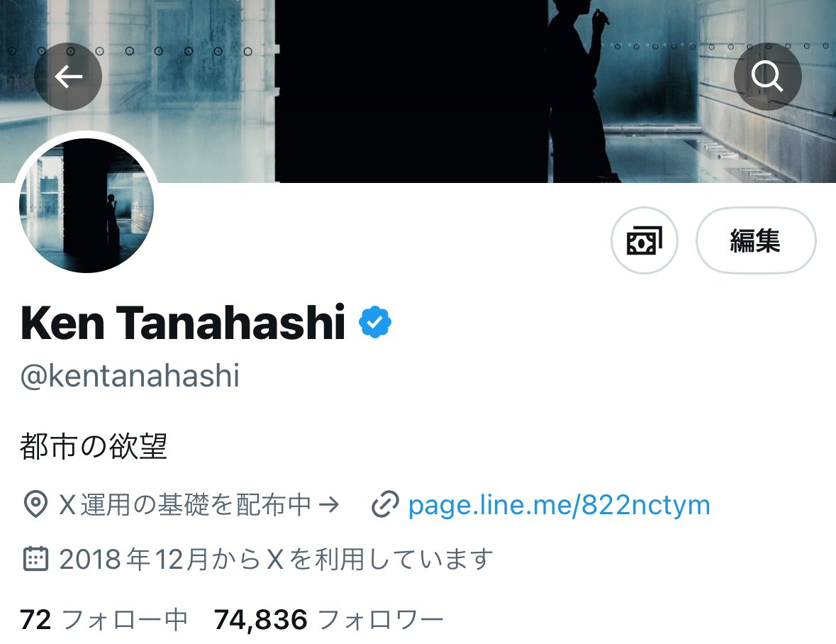Image resolution: width=836 pixels, height=644 pixels.
Task: Tap the chain link icon
Action: (385, 504)
